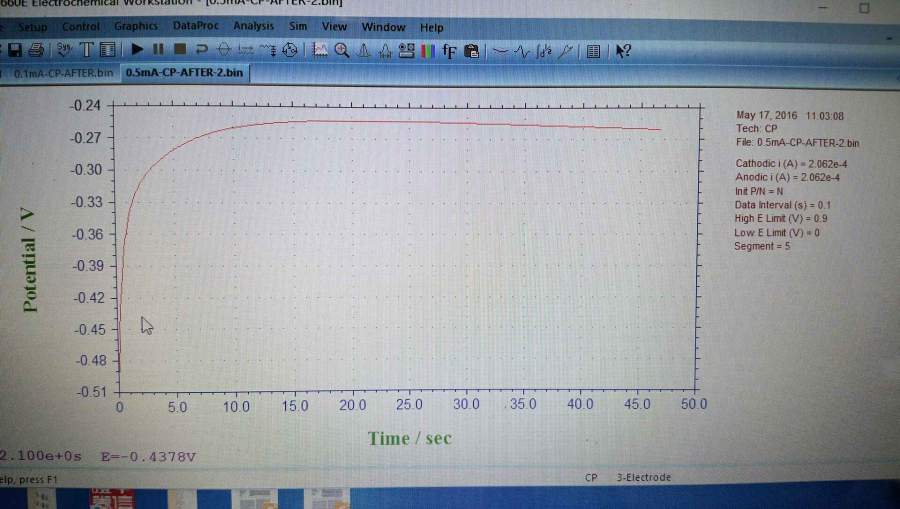Click the 'Anodic i (A) = 2.062e-4' text
This screenshot has width=900, height=509.
tap(788, 177)
